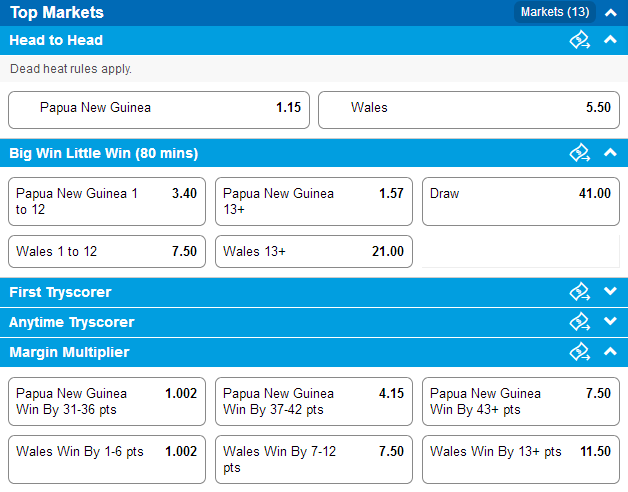The image size is (628, 492).
Task: Collapse the Big Win Little Win section
Action: [x=610, y=153]
